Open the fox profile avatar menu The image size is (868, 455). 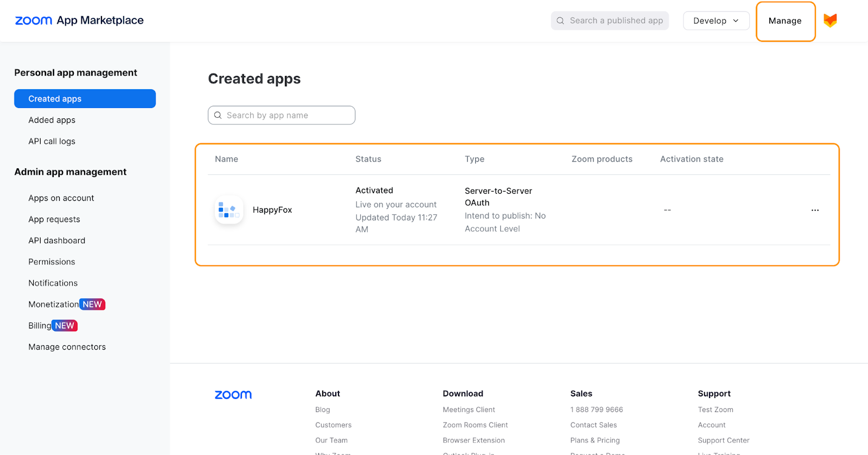[x=830, y=21]
